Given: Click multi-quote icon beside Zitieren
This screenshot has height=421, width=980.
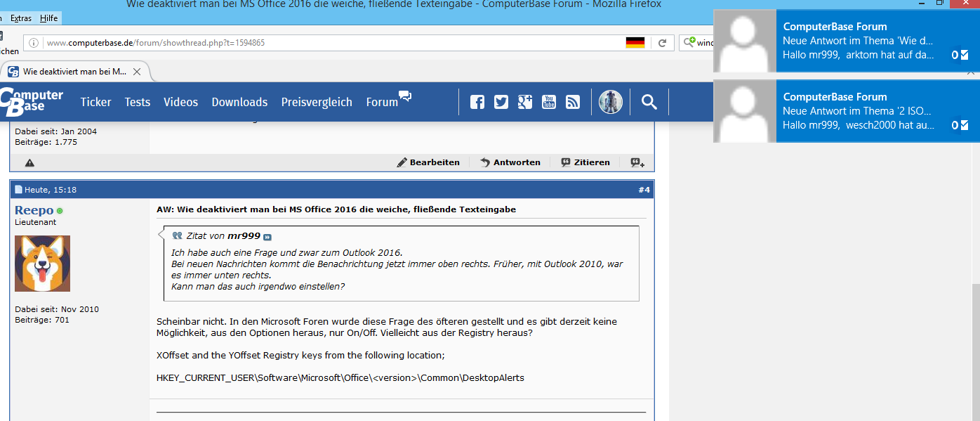Looking at the screenshot, I should [637, 162].
